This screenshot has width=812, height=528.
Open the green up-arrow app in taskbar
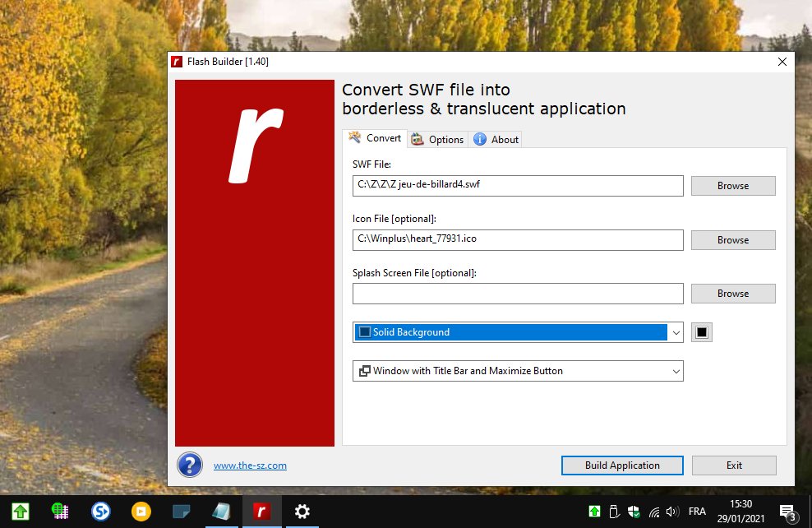pyautogui.click(x=21, y=512)
